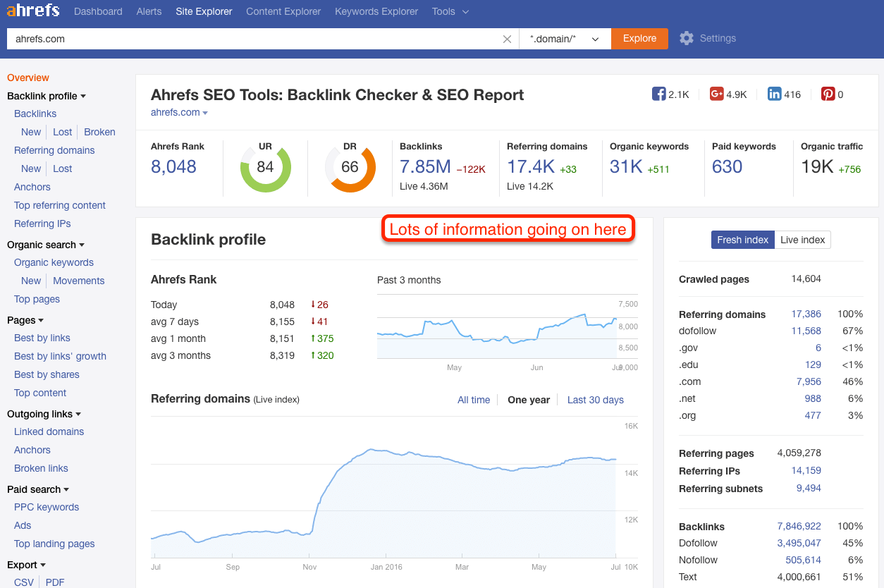Image resolution: width=884 pixels, height=588 pixels.
Task: Show referring domains for Last 30 days
Action: [x=595, y=400]
